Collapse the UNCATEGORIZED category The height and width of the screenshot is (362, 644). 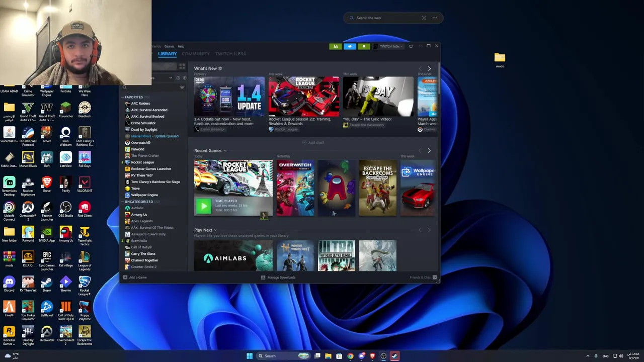pyautogui.click(x=122, y=202)
